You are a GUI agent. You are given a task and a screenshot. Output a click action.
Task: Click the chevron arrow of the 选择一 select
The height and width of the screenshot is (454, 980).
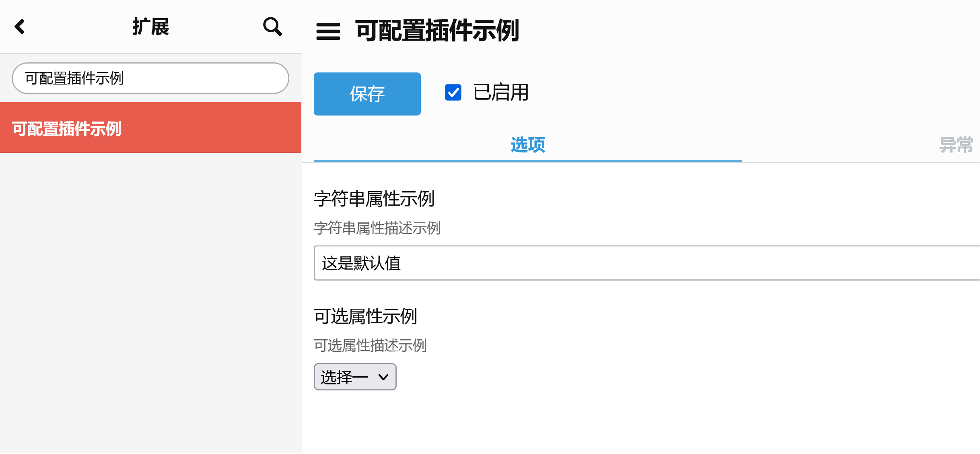(383, 377)
